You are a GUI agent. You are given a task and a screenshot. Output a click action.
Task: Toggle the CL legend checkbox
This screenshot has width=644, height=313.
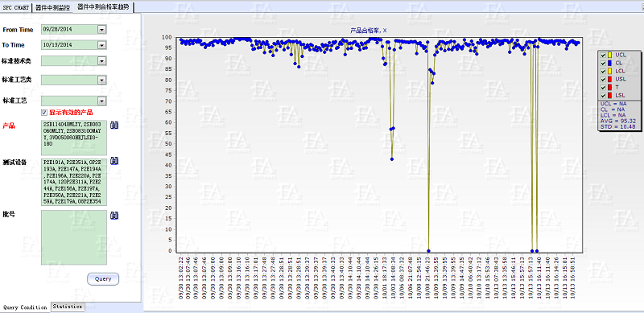[602, 63]
